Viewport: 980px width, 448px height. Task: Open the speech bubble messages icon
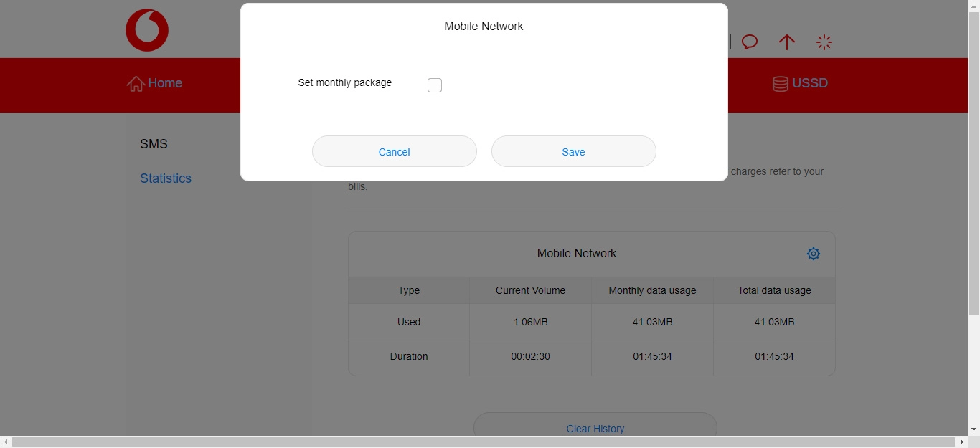[750, 42]
